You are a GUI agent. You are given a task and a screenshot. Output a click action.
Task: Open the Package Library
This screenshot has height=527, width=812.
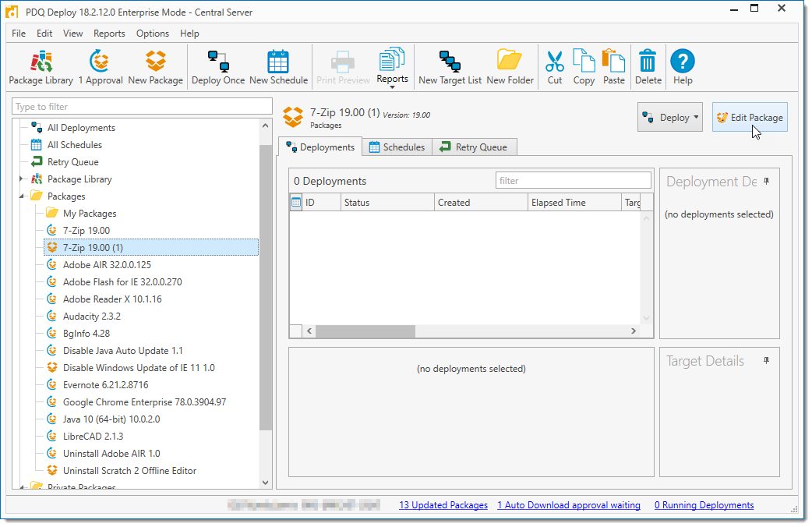point(40,66)
